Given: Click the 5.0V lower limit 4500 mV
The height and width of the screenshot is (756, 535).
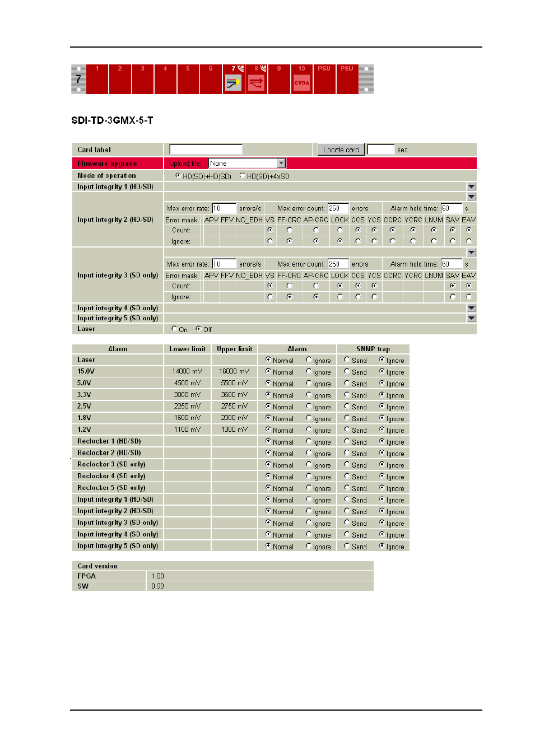Looking at the screenshot, I should pyautogui.click(x=188, y=383).
